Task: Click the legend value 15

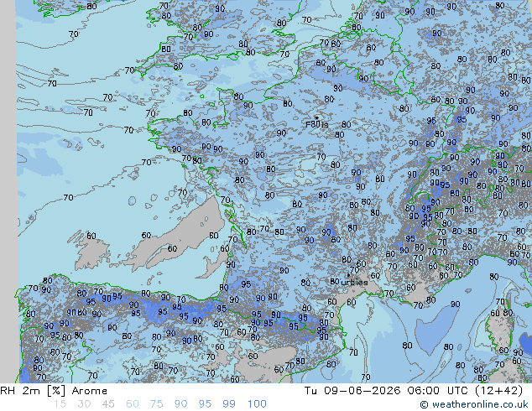Action: point(60,404)
